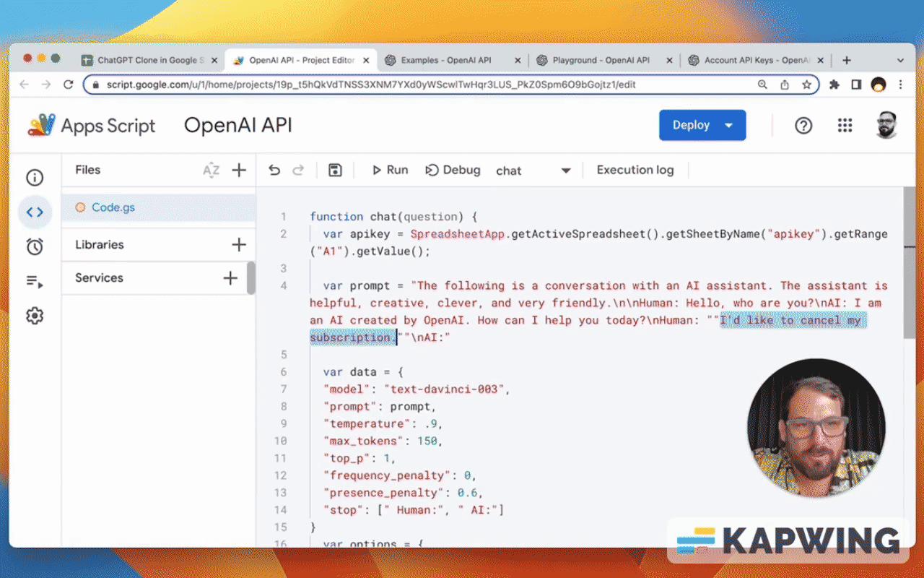924x578 pixels.
Task: Click the editor vertical scrollbar
Action: [x=910, y=264]
